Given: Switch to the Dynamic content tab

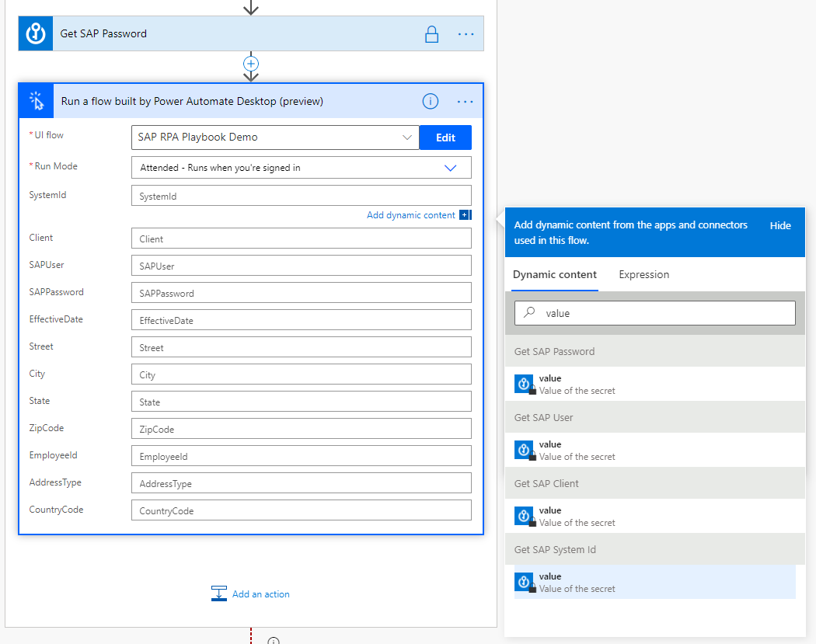Looking at the screenshot, I should (x=555, y=275).
